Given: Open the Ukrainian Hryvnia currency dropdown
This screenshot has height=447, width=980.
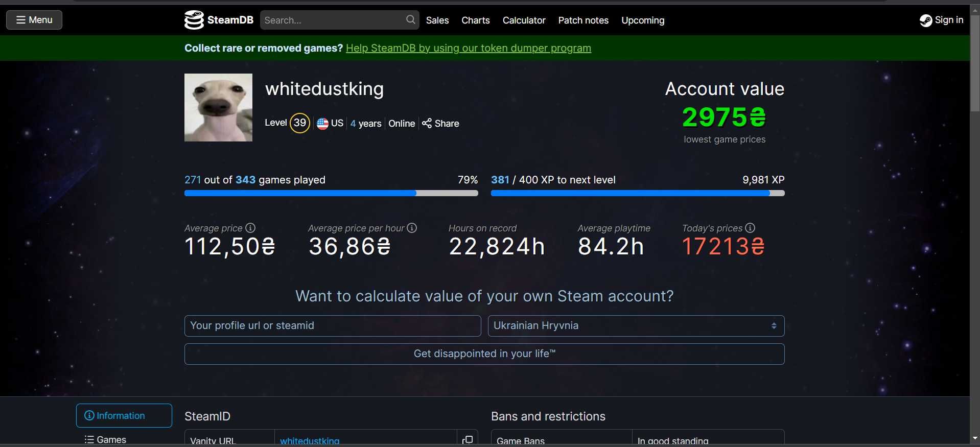Looking at the screenshot, I should (636, 326).
